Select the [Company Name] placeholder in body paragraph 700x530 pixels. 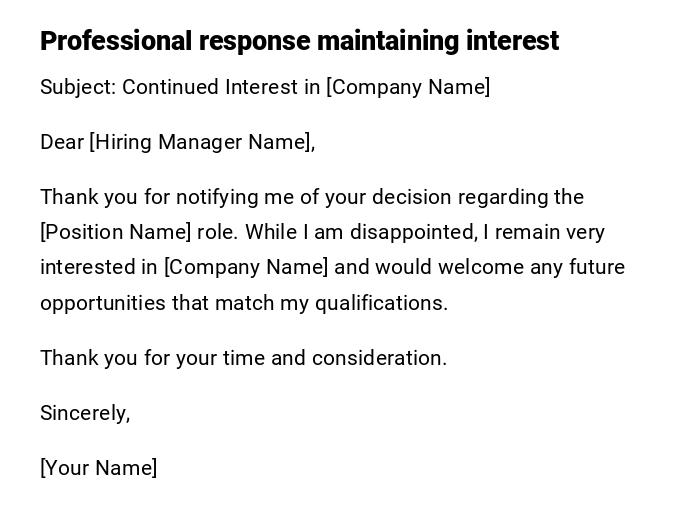click(x=246, y=267)
